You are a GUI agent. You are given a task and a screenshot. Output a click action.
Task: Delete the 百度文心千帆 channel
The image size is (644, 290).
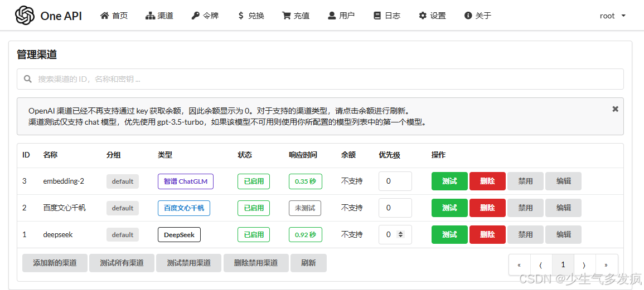click(487, 208)
